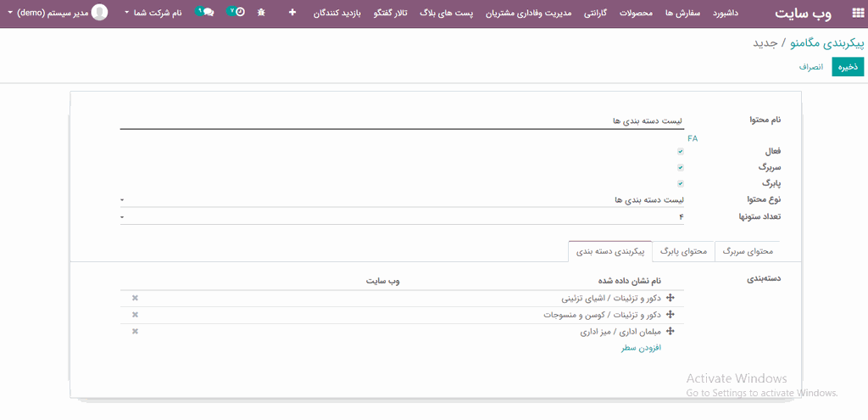The image size is (868, 420).
Task: Open the debug bug icon menu
Action: [x=261, y=12]
